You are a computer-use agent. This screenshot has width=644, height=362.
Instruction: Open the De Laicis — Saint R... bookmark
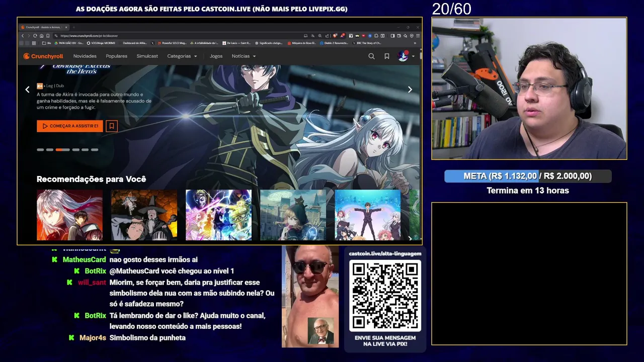pos(236,43)
